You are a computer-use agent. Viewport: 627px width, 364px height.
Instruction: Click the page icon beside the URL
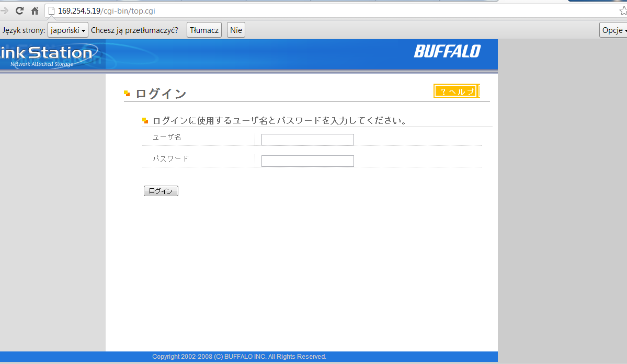[51, 11]
